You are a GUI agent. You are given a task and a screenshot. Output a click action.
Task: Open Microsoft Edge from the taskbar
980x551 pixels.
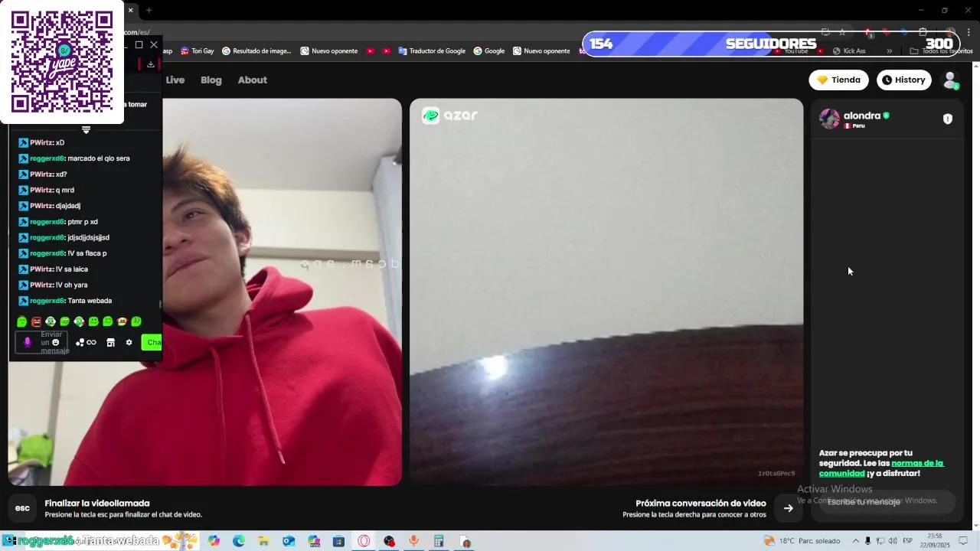pos(239,541)
